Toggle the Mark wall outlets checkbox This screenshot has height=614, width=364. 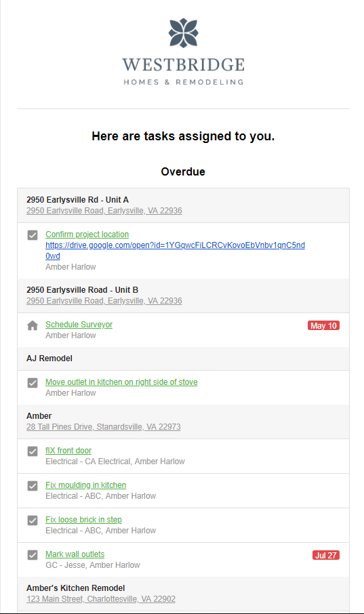[x=33, y=555]
